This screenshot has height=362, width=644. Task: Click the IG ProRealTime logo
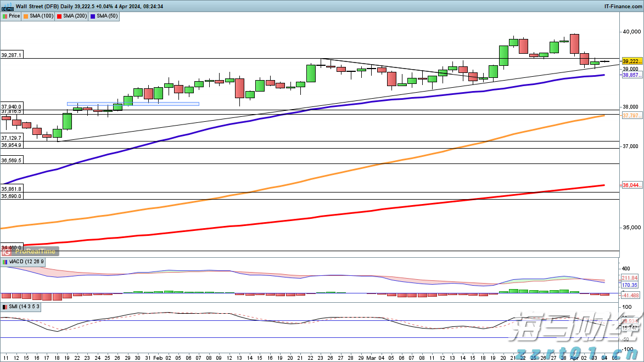30,251
